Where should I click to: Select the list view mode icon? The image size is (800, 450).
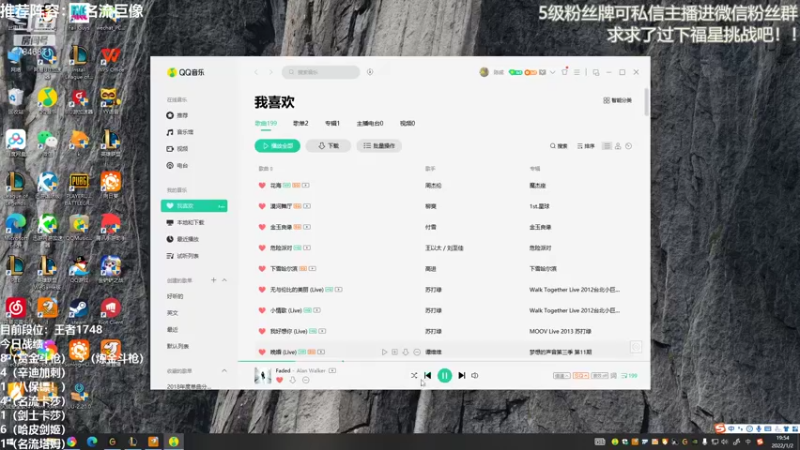[607, 146]
